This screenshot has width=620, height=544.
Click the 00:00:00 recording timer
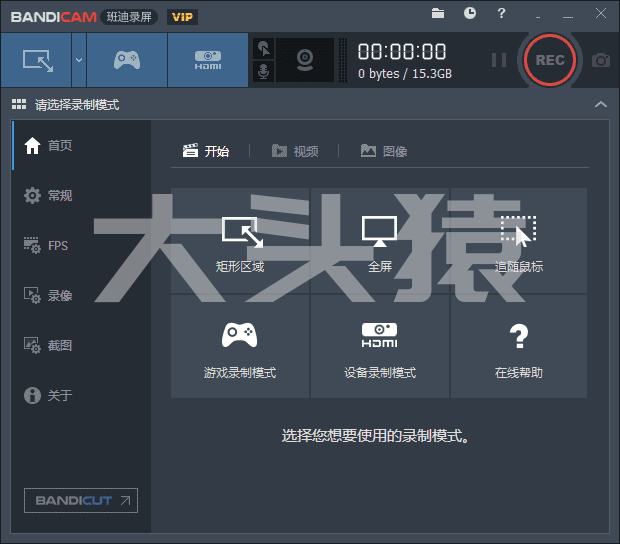[402, 52]
